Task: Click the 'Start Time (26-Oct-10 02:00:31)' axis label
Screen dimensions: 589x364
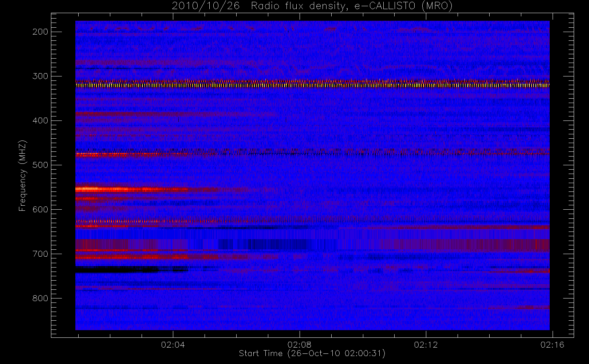Action: click(312, 353)
